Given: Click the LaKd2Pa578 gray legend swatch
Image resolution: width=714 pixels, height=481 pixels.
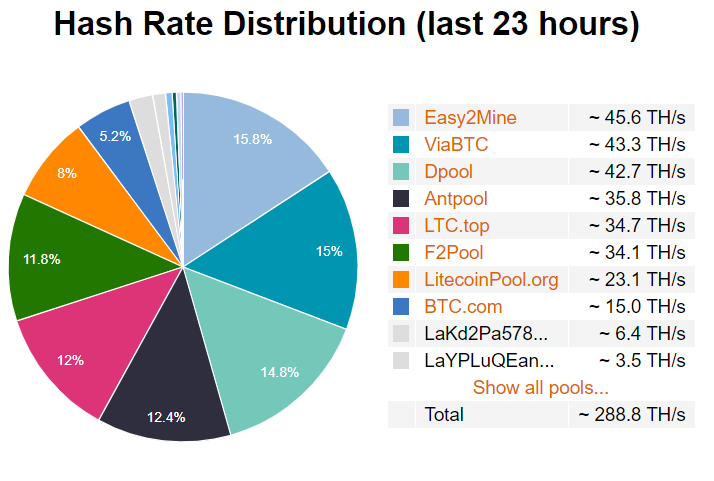Looking at the screenshot, I should 401,333.
